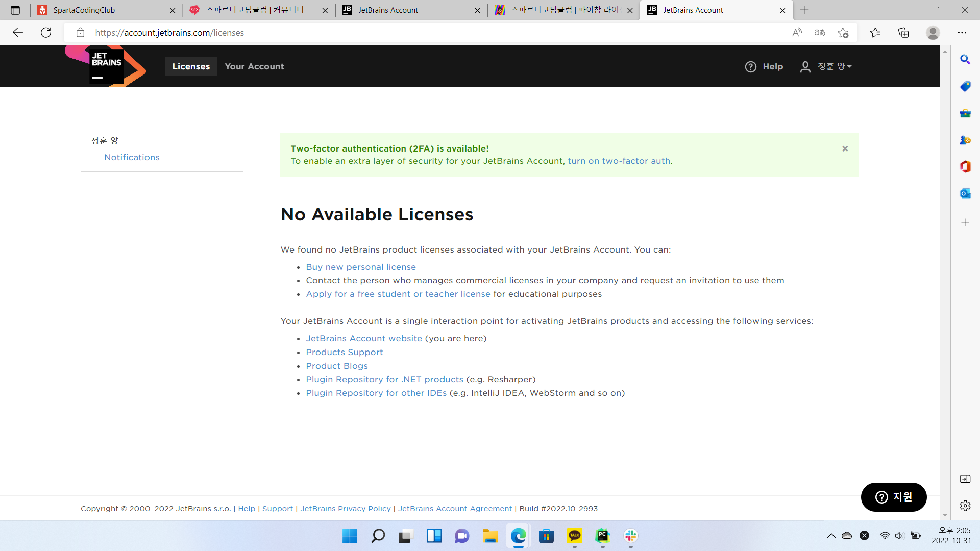Open Edge settings and more menu
The image size is (980, 551).
pos(962,33)
